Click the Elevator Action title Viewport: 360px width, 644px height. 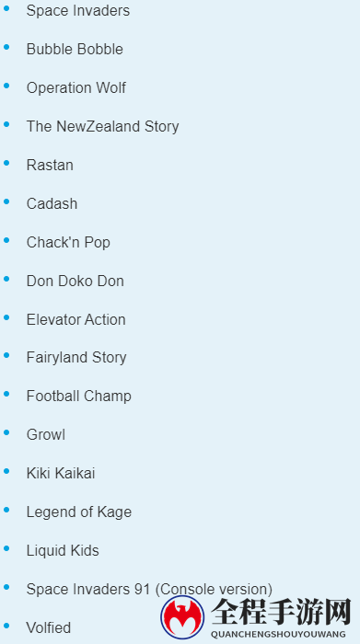76,319
